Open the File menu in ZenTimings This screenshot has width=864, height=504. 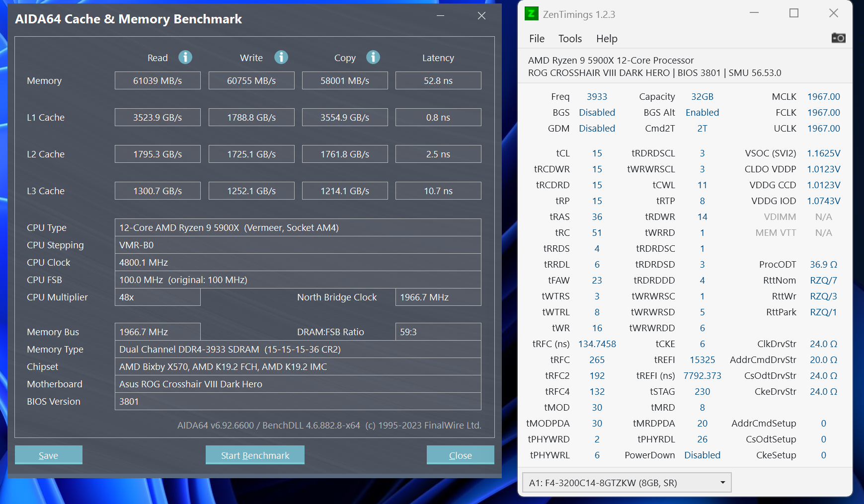[537, 39]
